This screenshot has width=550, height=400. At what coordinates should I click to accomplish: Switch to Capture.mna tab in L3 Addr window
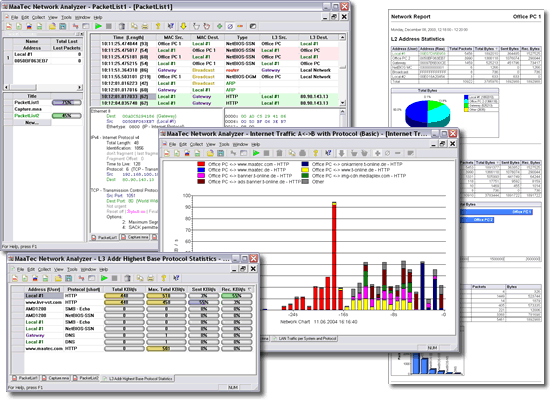[x=56, y=378]
